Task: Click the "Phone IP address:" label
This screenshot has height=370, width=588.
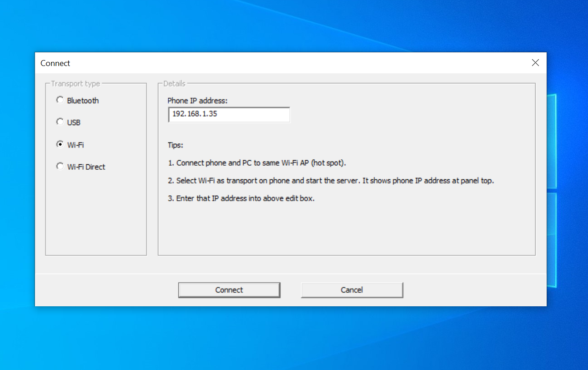Action: pos(197,101)
